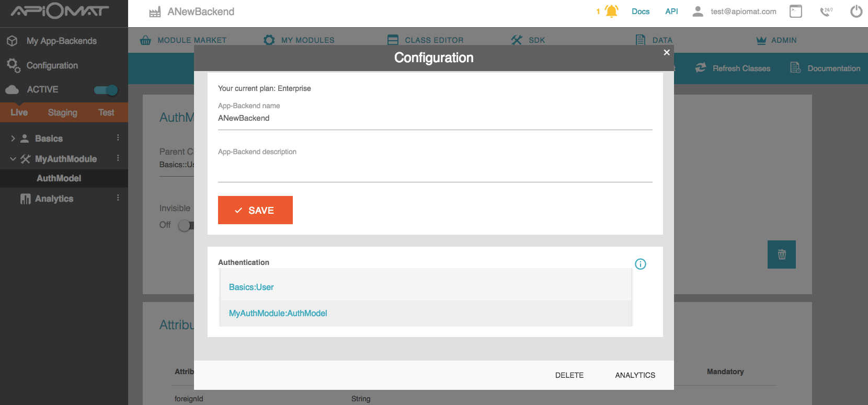Click the SDK tools icon

click(x=517, y=40)
